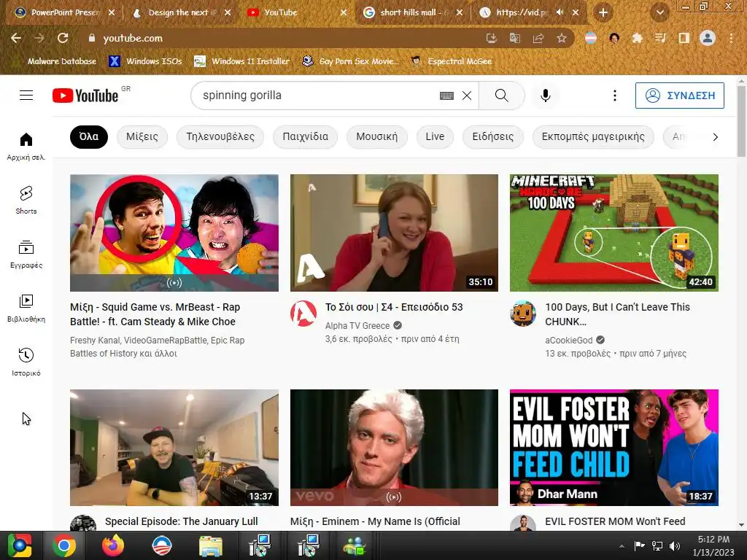Switch to Design the next iP tab
The width and height of the screenshot is (747, 560).
(181, 12)
